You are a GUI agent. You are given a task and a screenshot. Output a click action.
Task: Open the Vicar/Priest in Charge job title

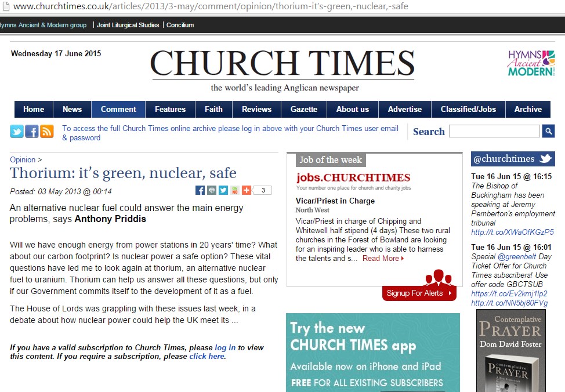pos(335,201)
